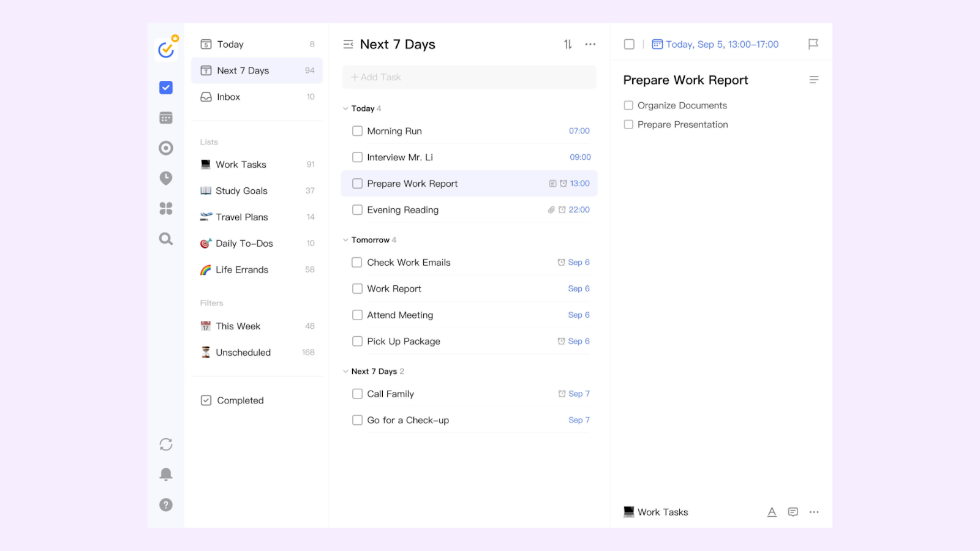980x551 pixels.
Task: Collapse the Today section
Action: click(x=345, y=108)
